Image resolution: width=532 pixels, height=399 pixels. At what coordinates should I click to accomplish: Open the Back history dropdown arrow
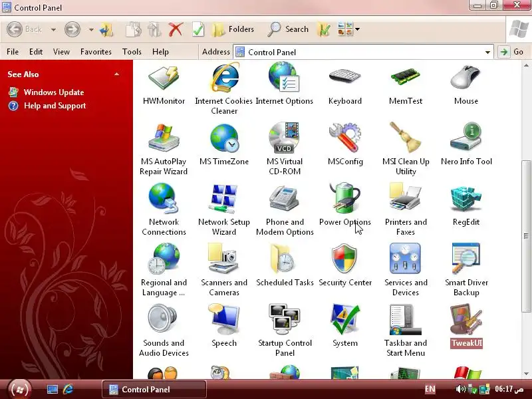point(54,30)
